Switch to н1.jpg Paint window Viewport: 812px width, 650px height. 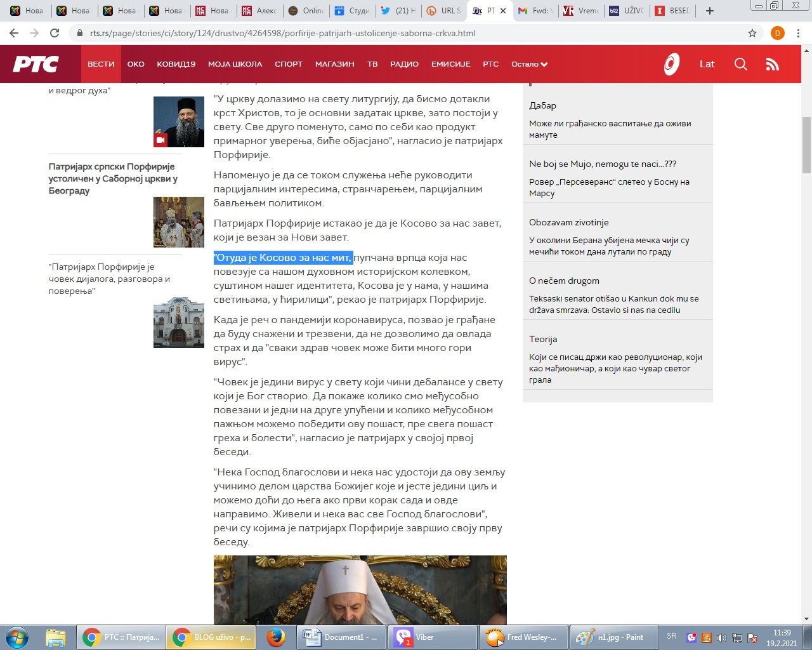point(614,637)
